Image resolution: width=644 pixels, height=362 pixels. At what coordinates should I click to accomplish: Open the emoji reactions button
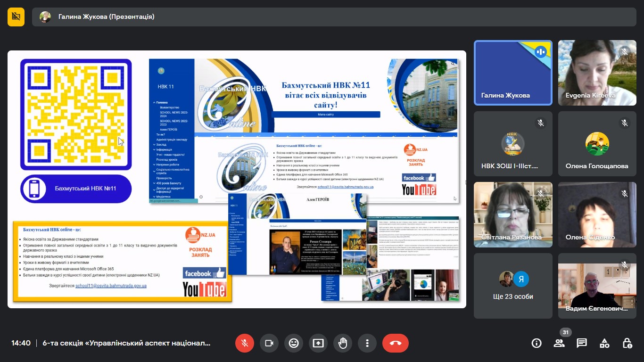point(294,343)
